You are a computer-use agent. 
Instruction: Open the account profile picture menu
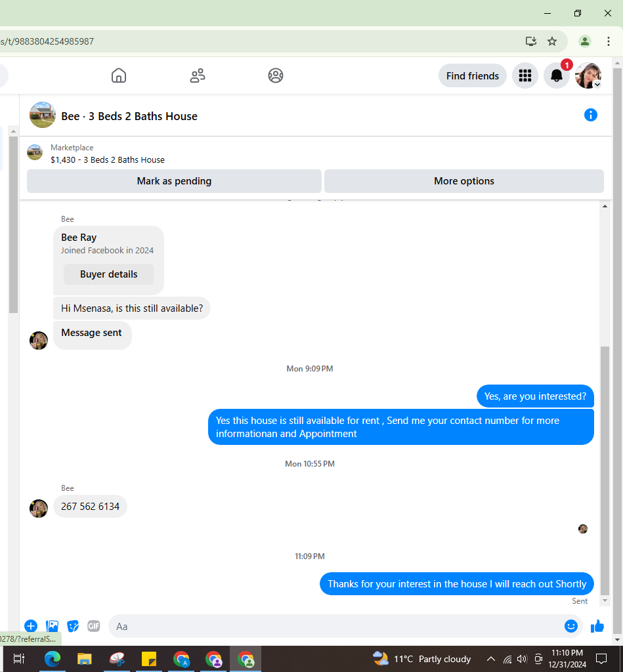coord(588,76)
